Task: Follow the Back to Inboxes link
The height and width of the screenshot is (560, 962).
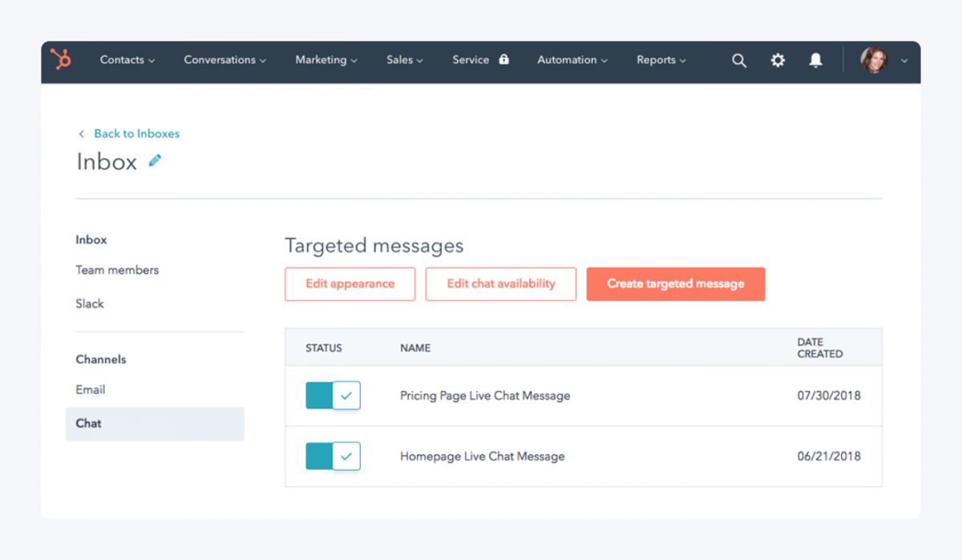Action: [x=135, y=133]
